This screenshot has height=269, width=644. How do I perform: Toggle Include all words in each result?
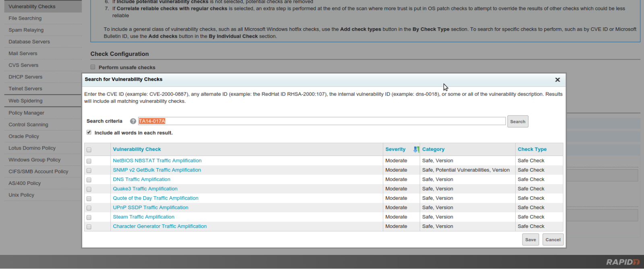click(x=89, y=133)
